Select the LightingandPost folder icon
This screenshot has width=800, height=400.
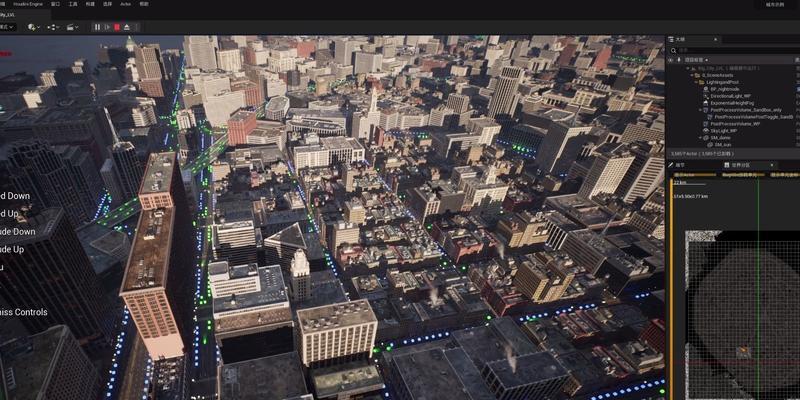702,82
